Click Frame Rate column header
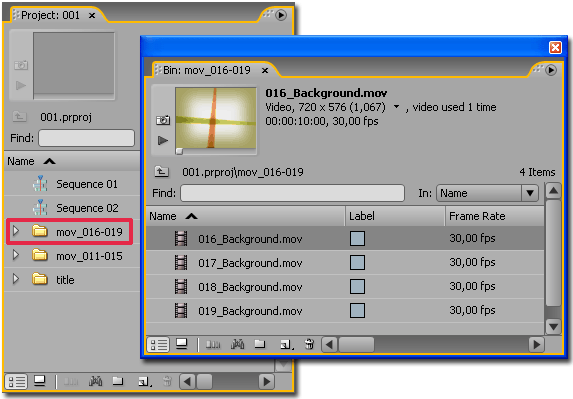The image size is (573, 399). point(494,216)
